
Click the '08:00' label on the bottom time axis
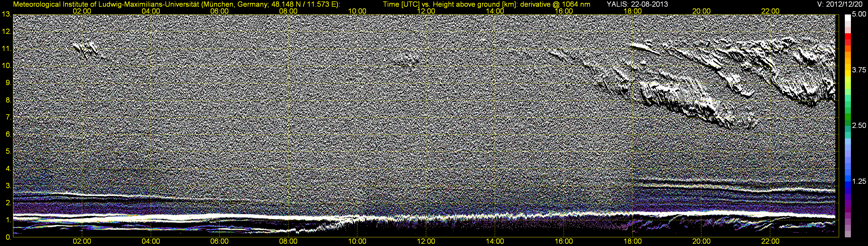pos(288,242)
